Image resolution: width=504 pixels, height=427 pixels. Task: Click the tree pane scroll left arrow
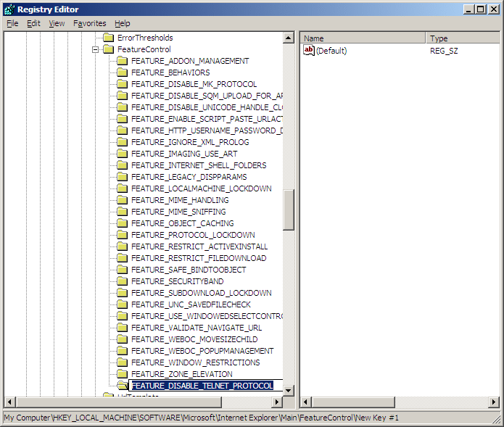tap(9, 402)
